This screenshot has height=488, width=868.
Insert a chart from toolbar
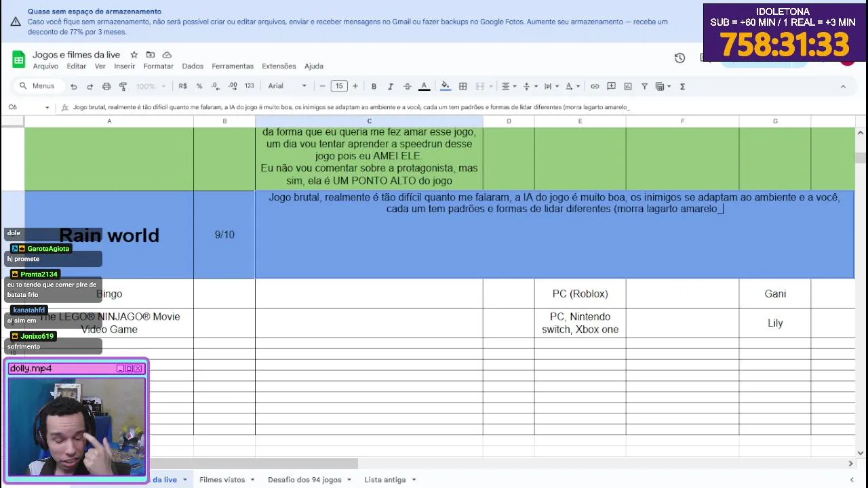point(628,86)
